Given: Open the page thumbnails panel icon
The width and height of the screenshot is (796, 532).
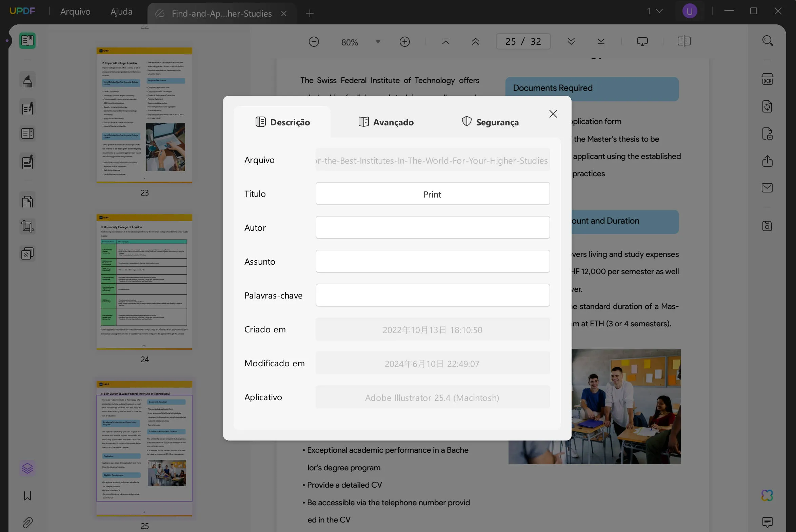Looking at the screenshot, I should pyautogui.click(x=27, y=40).
